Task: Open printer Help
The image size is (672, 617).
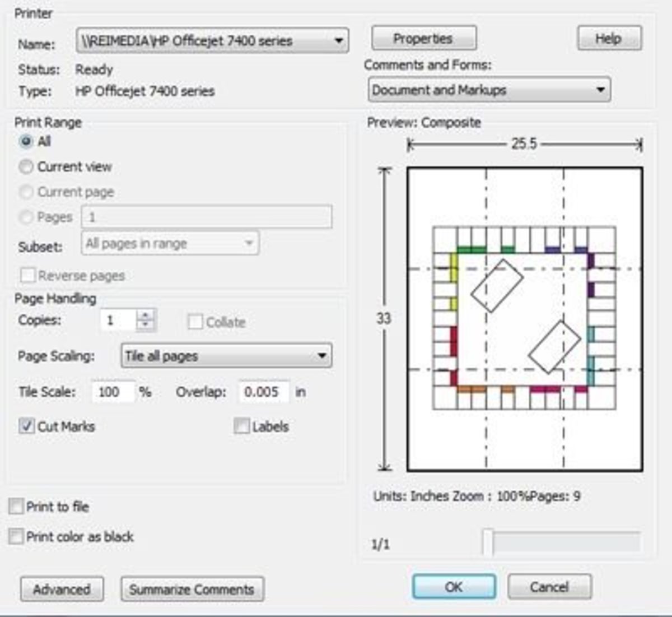Action: coord(610,39)
